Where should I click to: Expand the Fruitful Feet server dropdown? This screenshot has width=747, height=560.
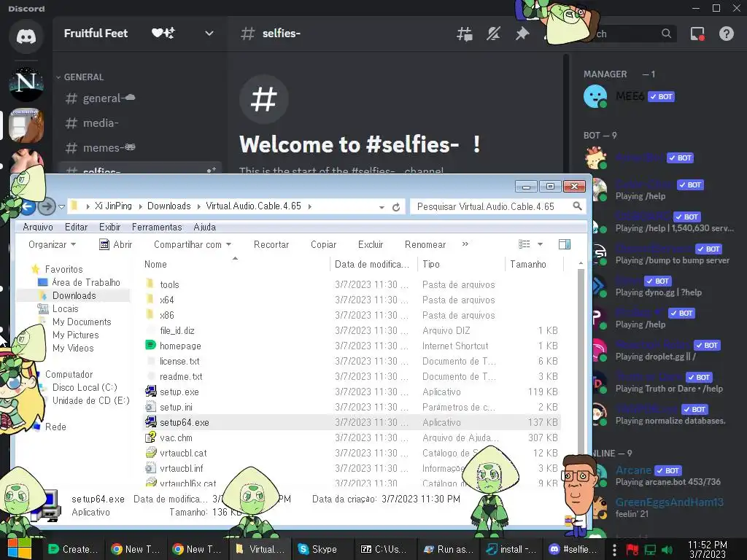point(209,34)
